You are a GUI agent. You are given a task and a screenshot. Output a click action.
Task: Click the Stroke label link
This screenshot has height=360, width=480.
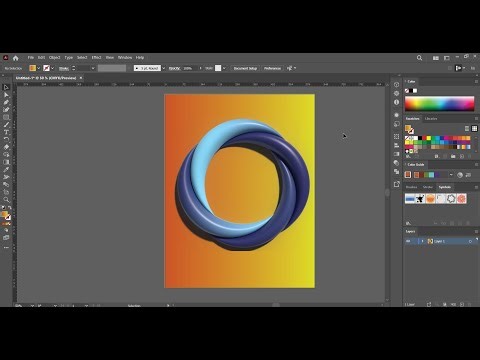tap(64, 68)
